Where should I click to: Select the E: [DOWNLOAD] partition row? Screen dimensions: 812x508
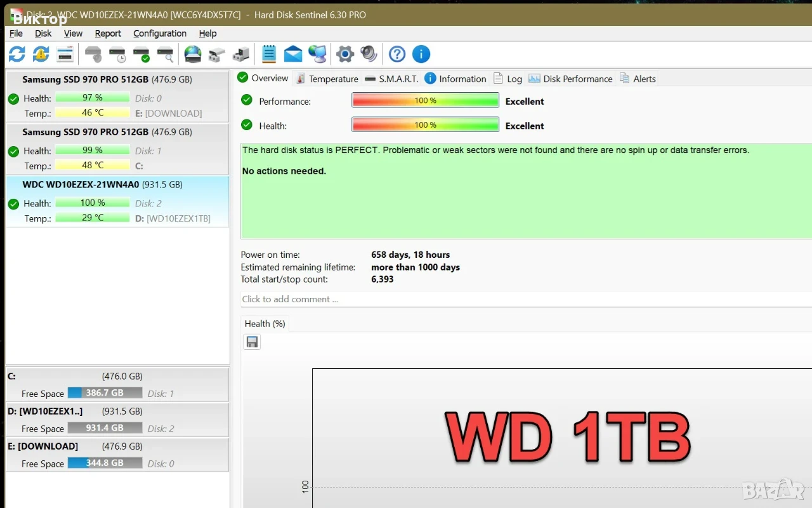pyautogui.click(x=117, y=455)
